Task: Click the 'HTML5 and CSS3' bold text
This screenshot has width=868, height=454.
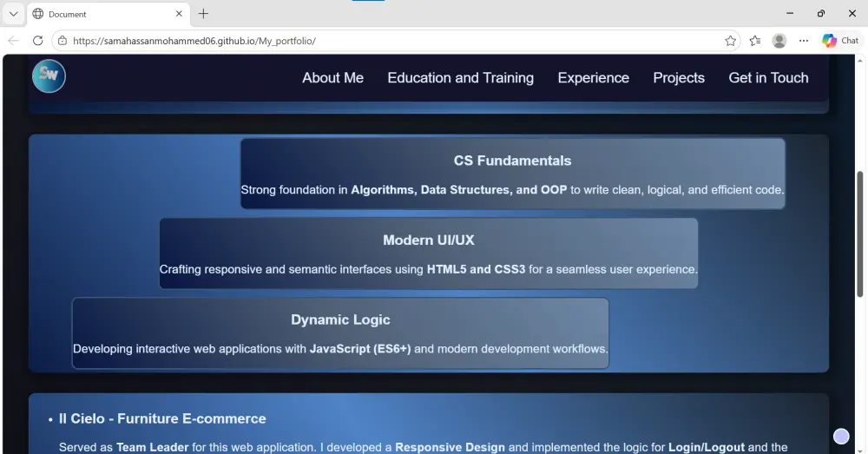Action: click(x=476, y=270)
